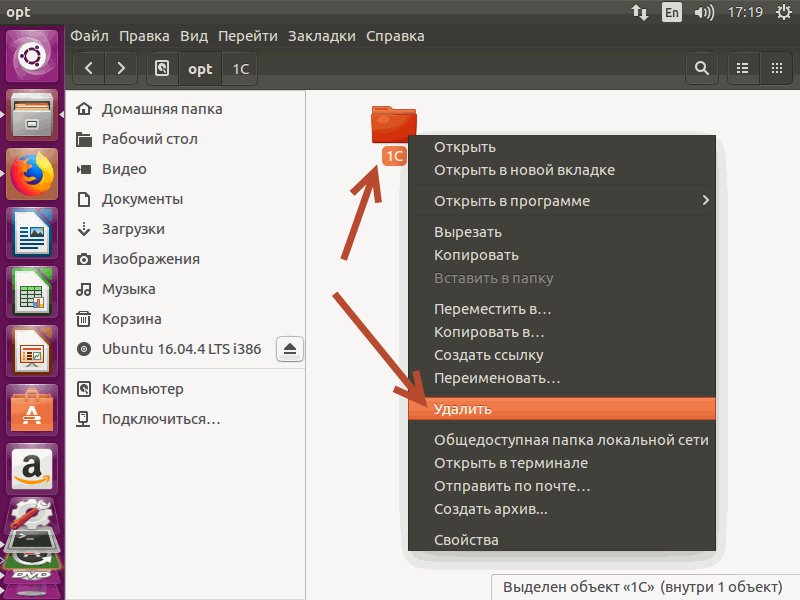Open the search magnifier icon

click(x=702, y=69)
